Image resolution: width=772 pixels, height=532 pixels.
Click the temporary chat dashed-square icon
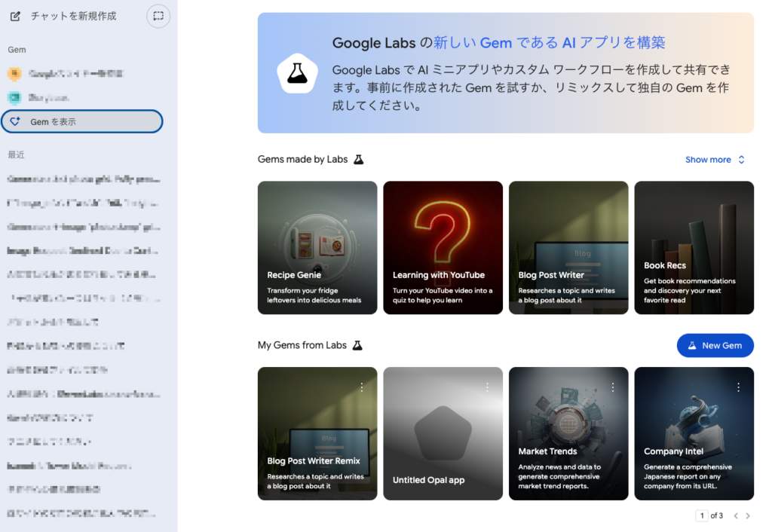(x=158, y=16)
